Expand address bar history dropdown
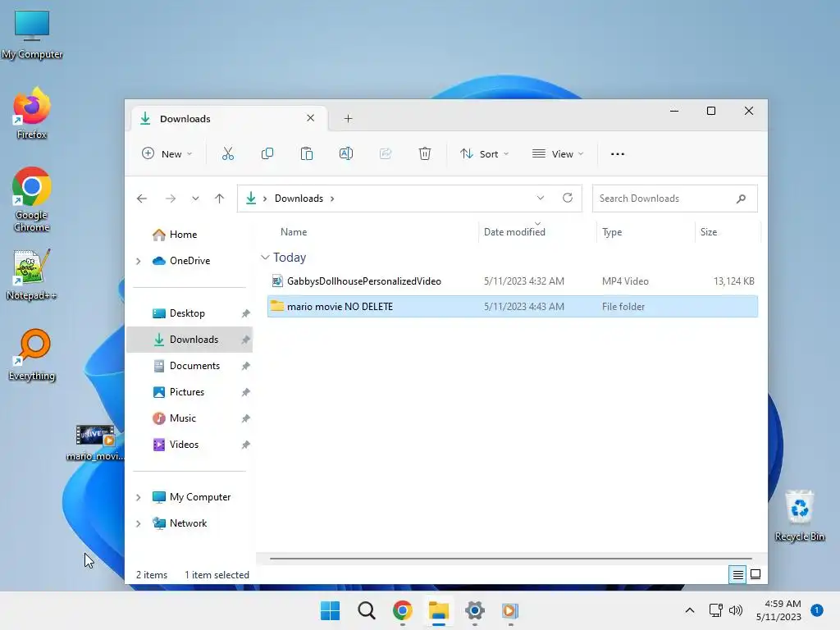Image resolution: width=840 pixels, height=630 pixels. [x=541, y=198]
